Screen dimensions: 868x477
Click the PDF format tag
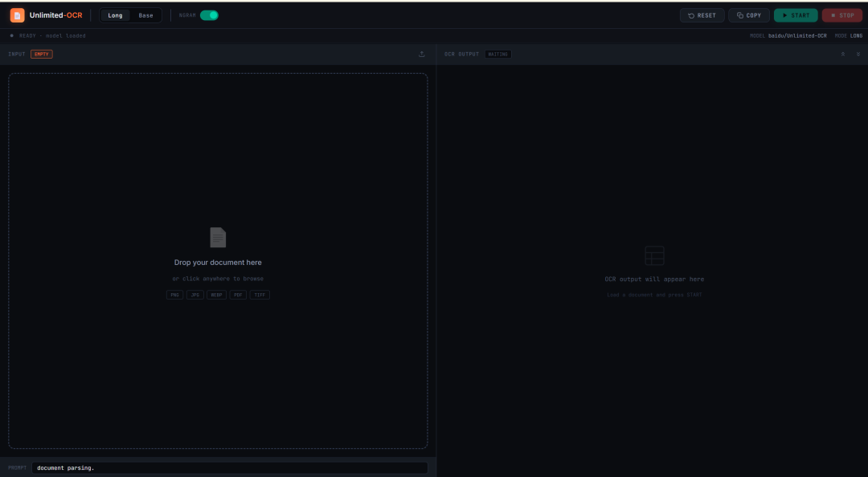(238, 295)
